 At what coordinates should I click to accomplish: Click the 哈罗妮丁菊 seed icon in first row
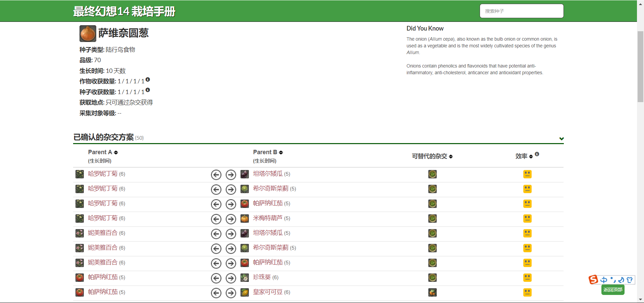(x=79, y=174)
